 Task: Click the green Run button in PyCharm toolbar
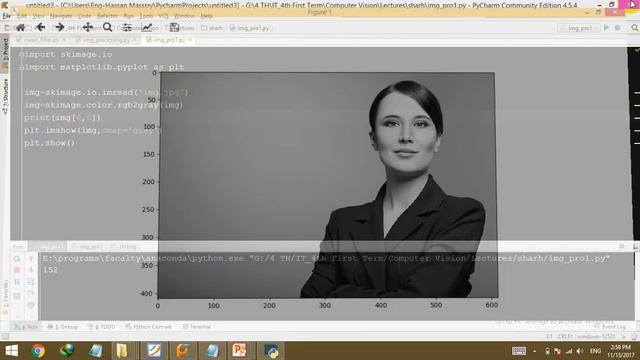(x=606, y=28)
